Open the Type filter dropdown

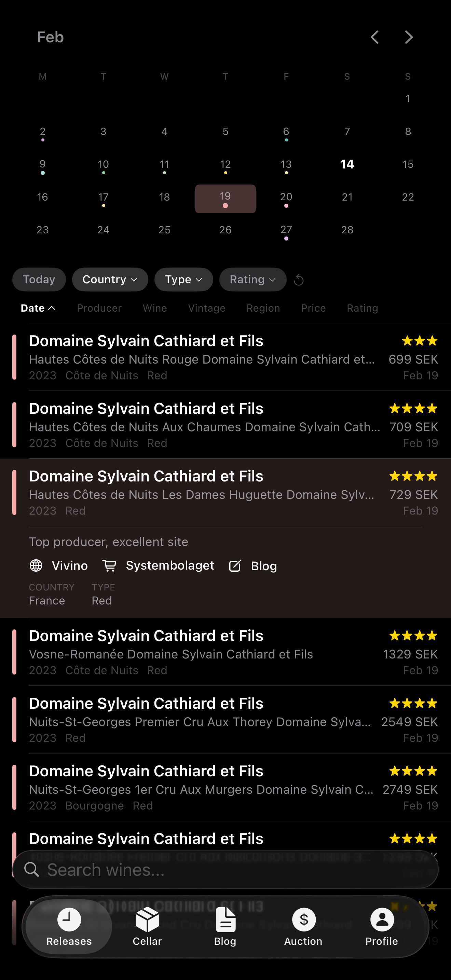183,280
